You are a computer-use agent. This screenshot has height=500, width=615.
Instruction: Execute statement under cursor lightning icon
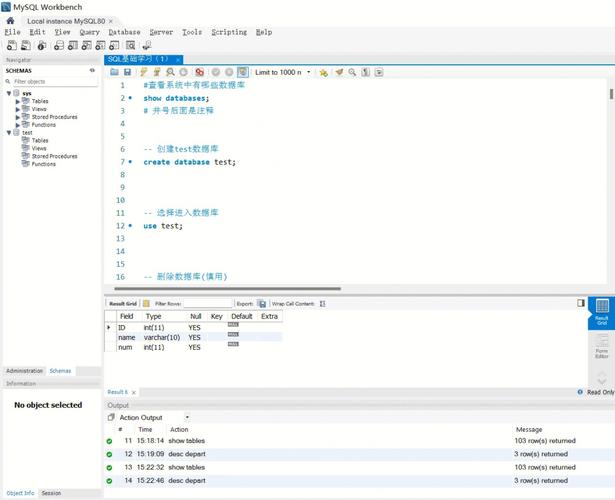[x=157, y=72]
